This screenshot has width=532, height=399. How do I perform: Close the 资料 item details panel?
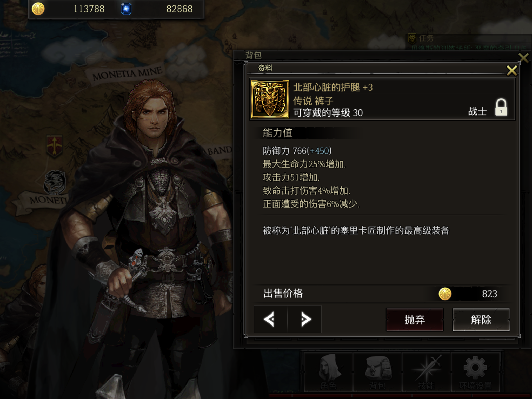click(x=512, y=70)
